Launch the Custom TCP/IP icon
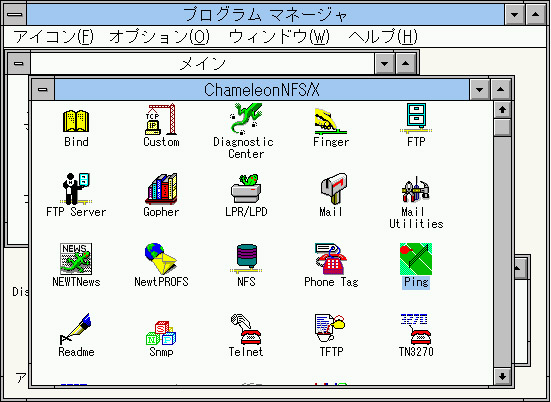Viewport: 551px width, 402px height. (x=161, y=119)
